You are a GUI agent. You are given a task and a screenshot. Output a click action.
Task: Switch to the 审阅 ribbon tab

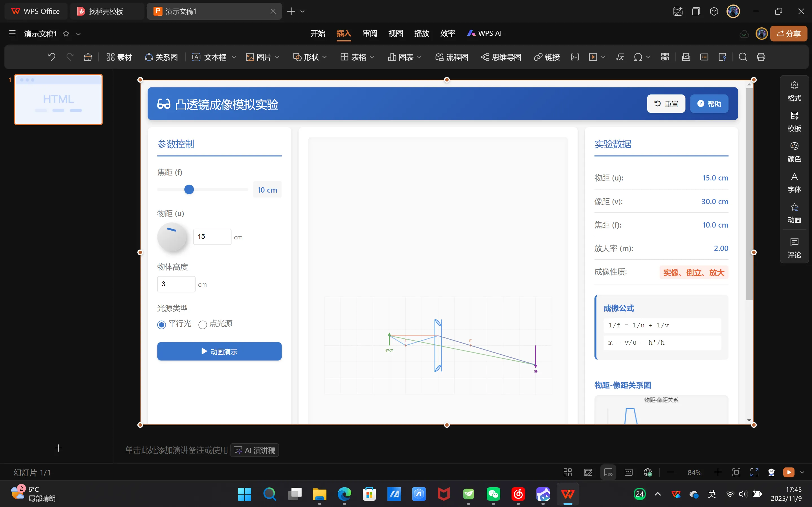370,33
